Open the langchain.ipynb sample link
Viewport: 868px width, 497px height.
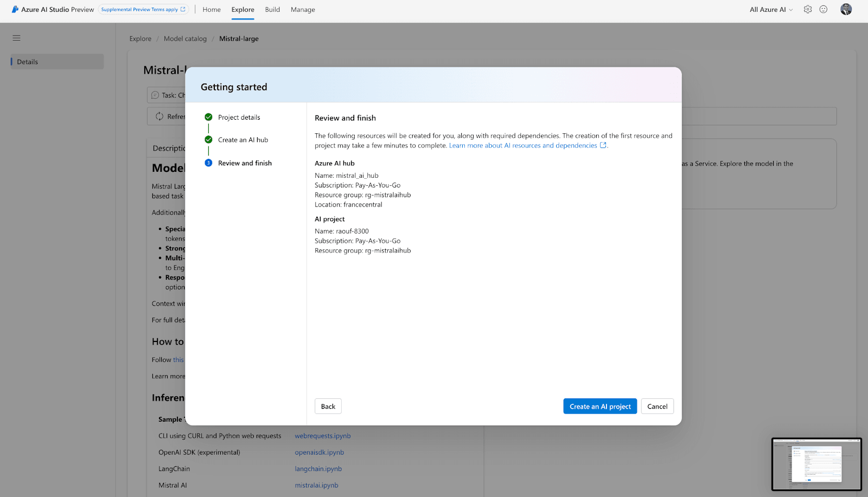pyautogui.click(x=318, y=469)
